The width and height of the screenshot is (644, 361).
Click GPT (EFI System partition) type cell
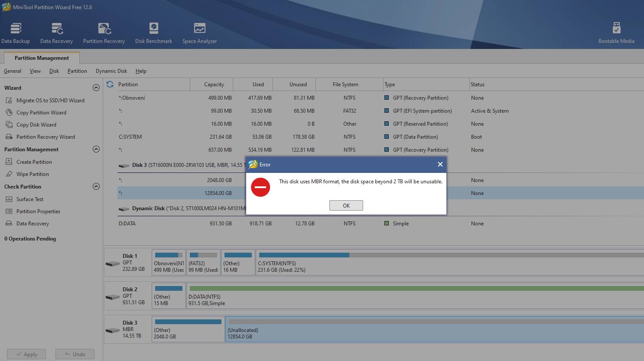[x=422, y=111]
